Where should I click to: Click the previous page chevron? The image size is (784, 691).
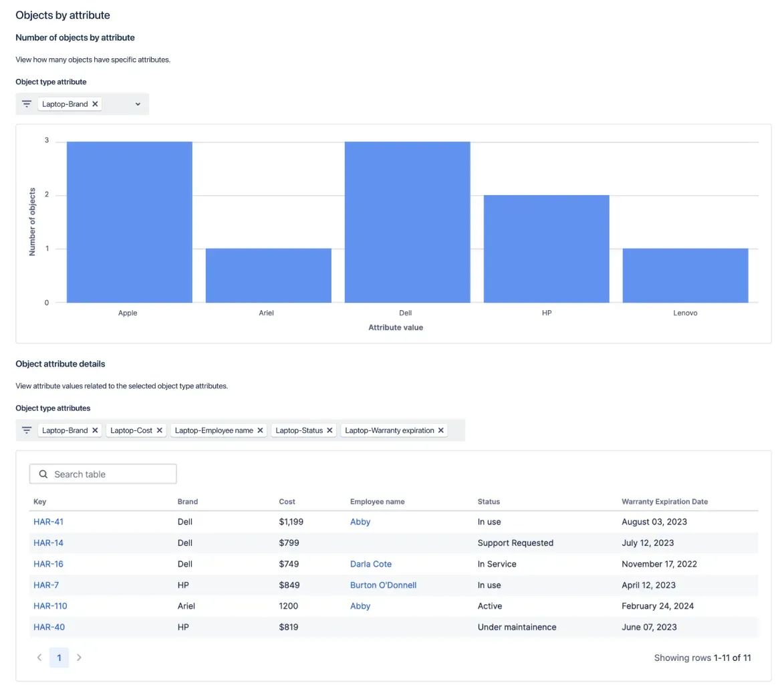tap(39, 657)
